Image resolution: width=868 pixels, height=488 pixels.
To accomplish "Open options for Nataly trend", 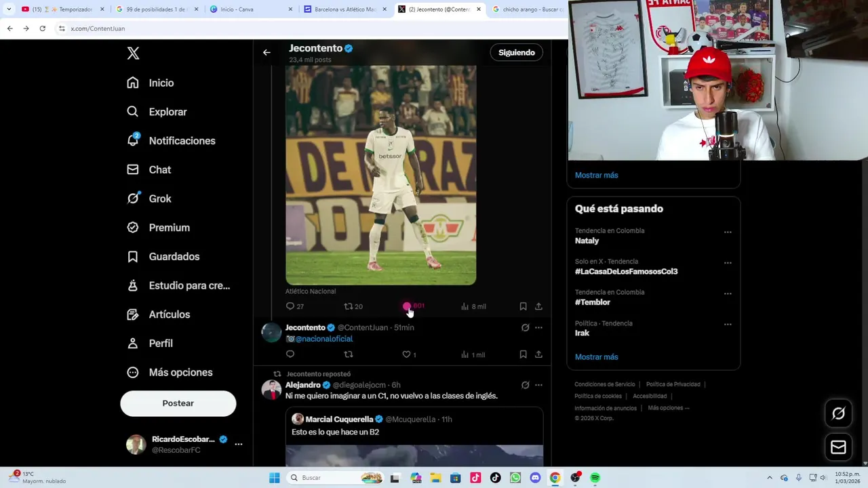I will pyautogui.click(x=728, y=232).
